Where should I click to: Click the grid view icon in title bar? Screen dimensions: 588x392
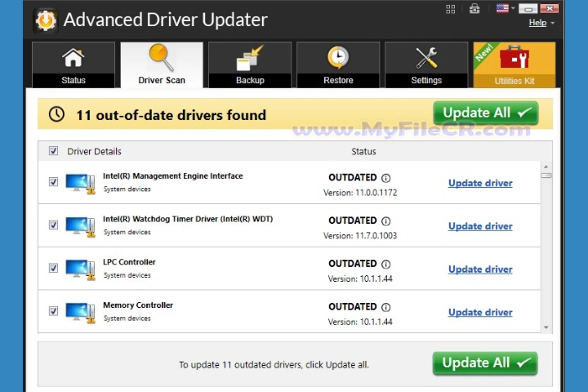(450, 9)
